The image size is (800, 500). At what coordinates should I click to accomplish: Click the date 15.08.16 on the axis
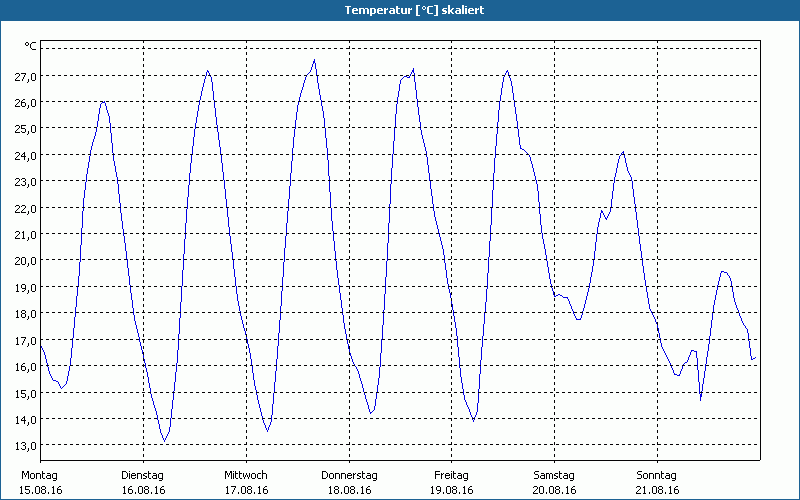pyautogui.click(x=40, y=490)
